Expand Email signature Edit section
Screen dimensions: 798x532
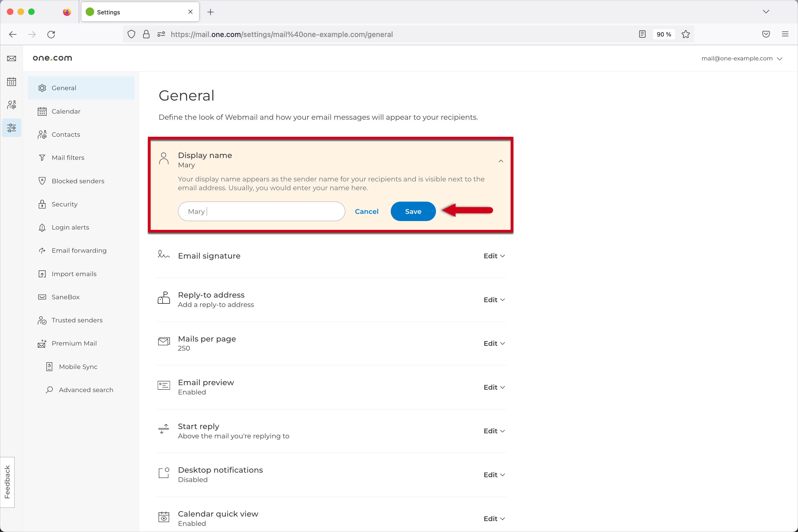(494, 256)
